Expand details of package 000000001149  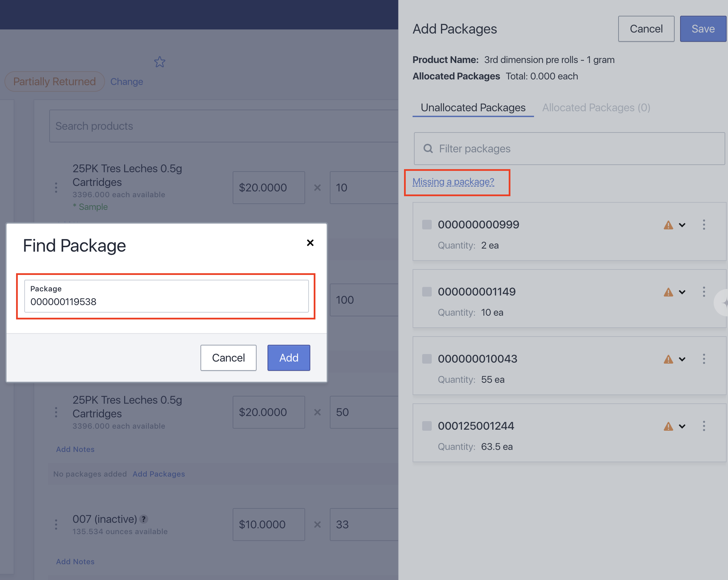[682, 292]
